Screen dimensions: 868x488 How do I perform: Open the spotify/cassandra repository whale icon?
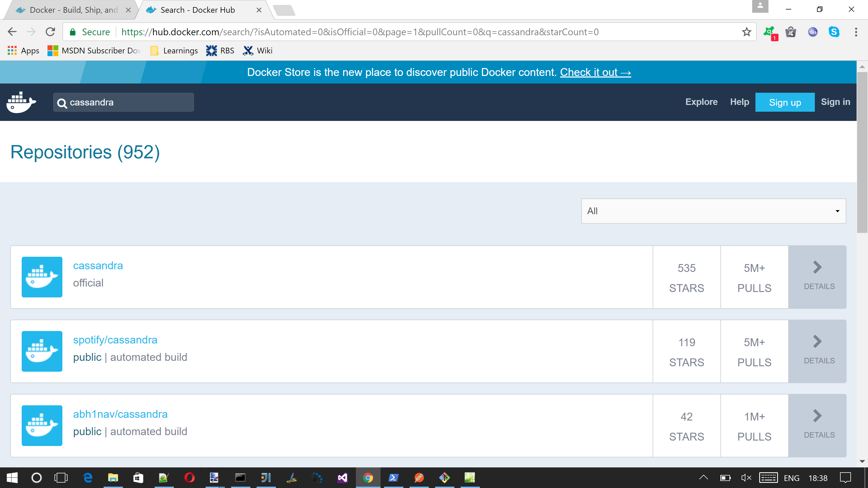(42, 351)
